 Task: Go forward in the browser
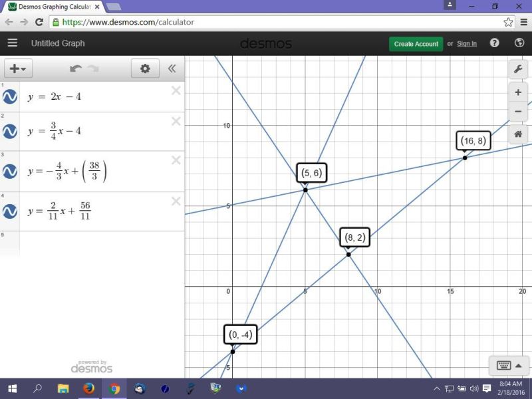(24, 22)
